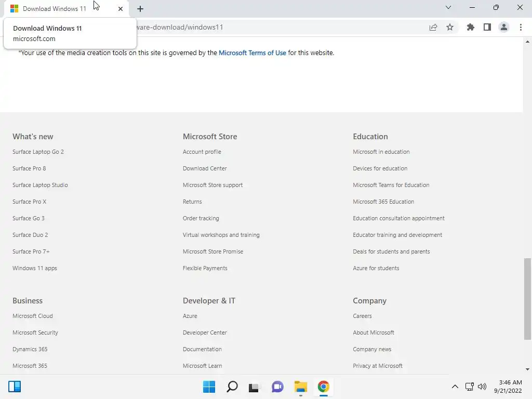This screenshot has width=532, height=399.
Task: Open the Extensions puzzle icon
Action: 470,27
